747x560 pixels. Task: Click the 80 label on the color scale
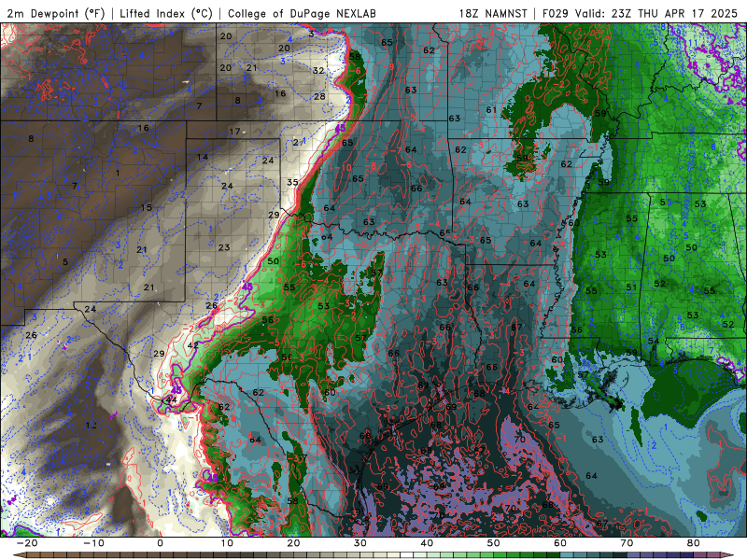click(694, 543)
